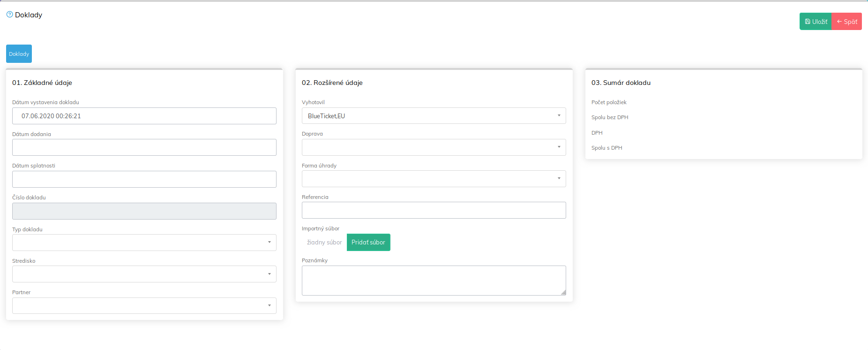Click the Referencia input field
The width and height of the screenshot is (868, 350).
click(434, 210)
